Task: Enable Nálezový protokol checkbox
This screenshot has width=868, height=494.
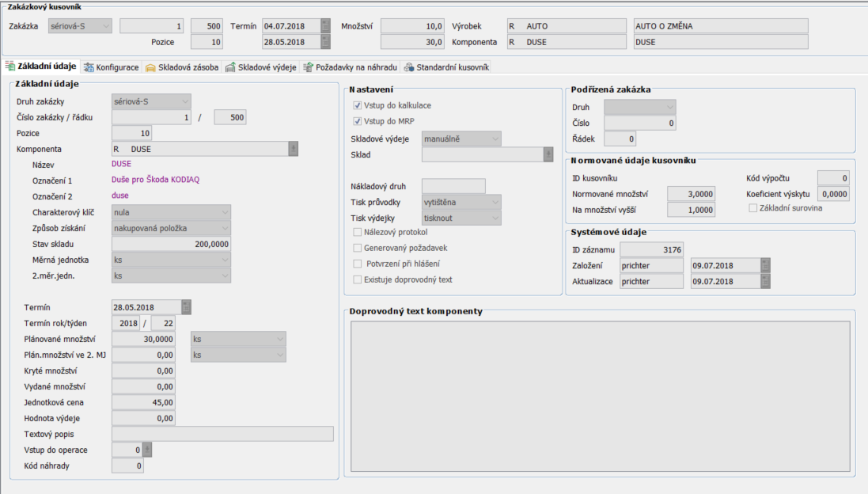Action: pyautogui.click(x=358, y=232)
